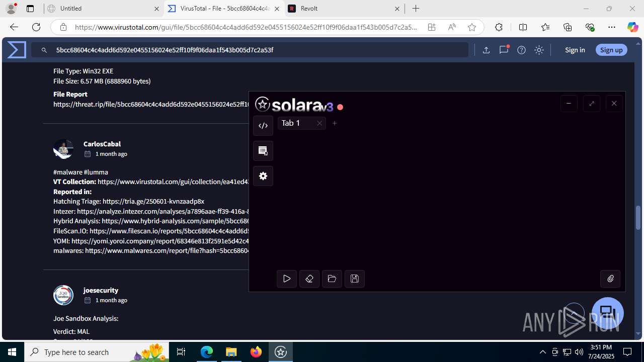Screen dimensions: 644x362
Task: Click VirusTotal search magnifier icon
Action: 44,50
